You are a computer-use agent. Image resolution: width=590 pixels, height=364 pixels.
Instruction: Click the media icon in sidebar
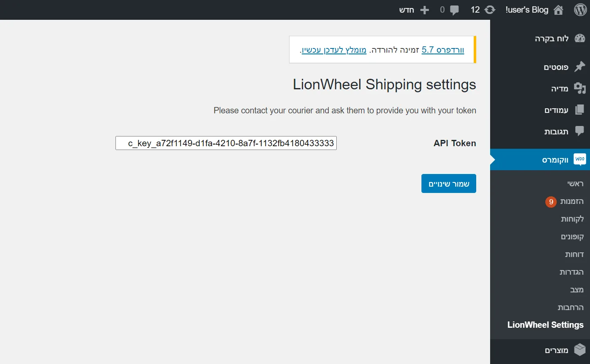580,88
